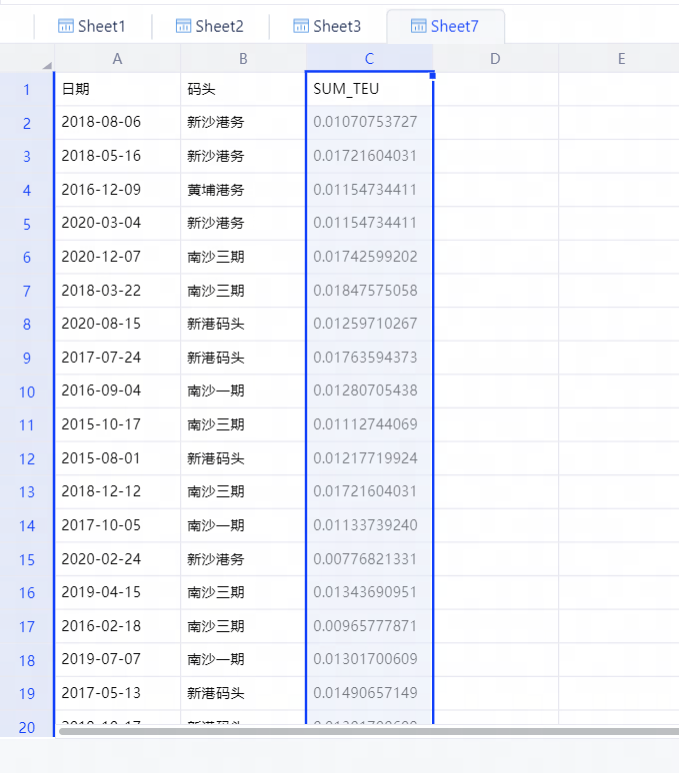Select the 码头 header cell
679x773 pixels.
[x=243, y=89]
